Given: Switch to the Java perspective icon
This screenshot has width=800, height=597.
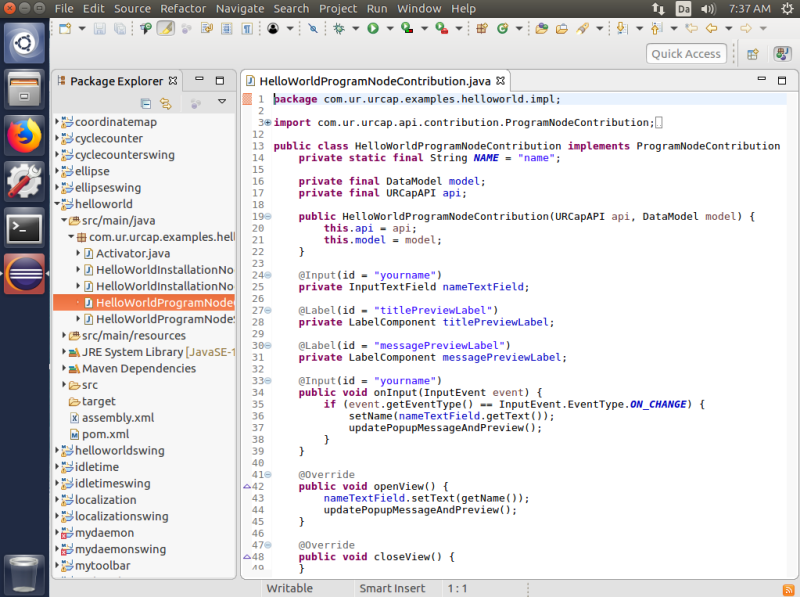Looking at the screenshot, I should (x=782, y=54).
